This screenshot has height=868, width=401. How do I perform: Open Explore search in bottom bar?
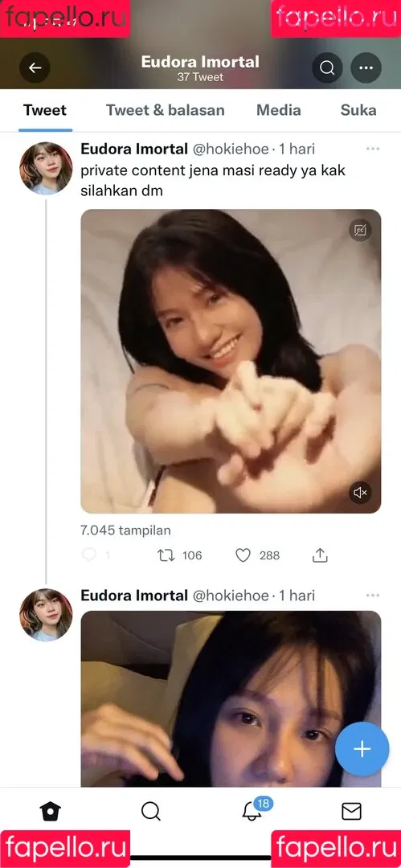click(150, 812)
